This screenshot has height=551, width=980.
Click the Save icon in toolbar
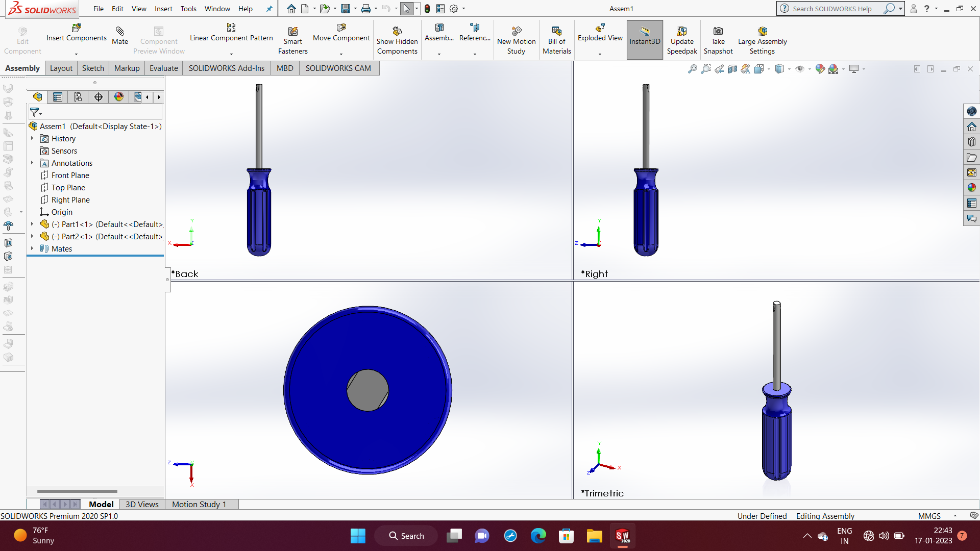coord(346,9)
